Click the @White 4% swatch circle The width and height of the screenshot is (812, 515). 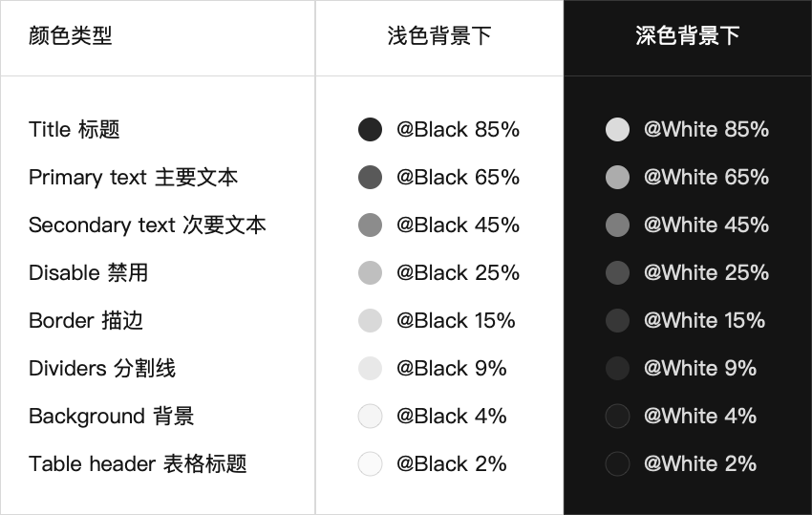coord(617,416)
